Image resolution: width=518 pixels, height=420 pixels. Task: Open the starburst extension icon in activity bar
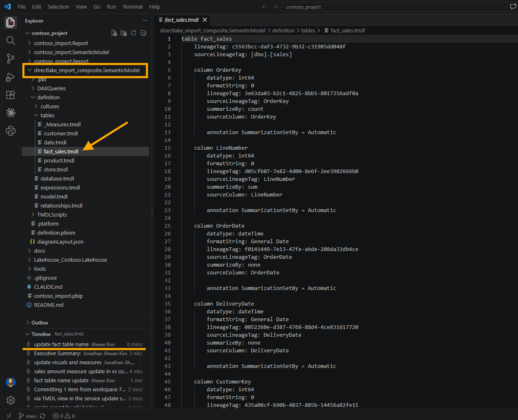(x=11, y=113)
